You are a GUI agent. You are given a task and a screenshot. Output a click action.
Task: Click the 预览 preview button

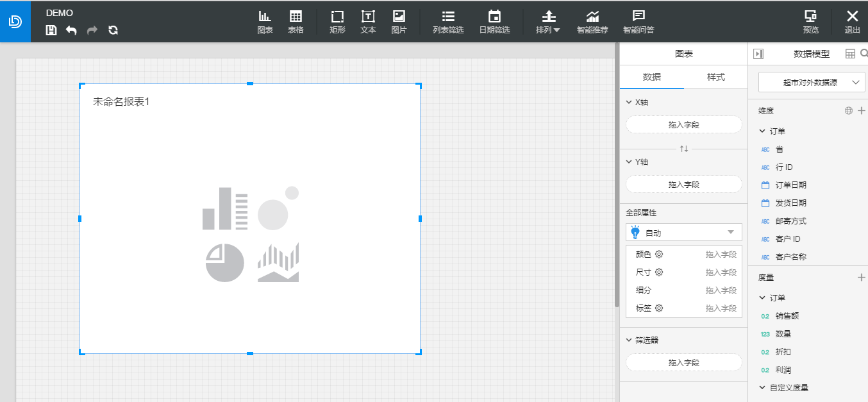[811, 22]
